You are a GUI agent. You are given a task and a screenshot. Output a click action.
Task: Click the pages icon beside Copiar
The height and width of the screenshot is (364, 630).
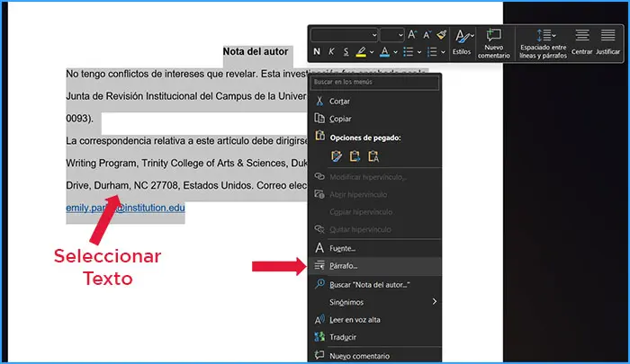[x=319, y=118]
